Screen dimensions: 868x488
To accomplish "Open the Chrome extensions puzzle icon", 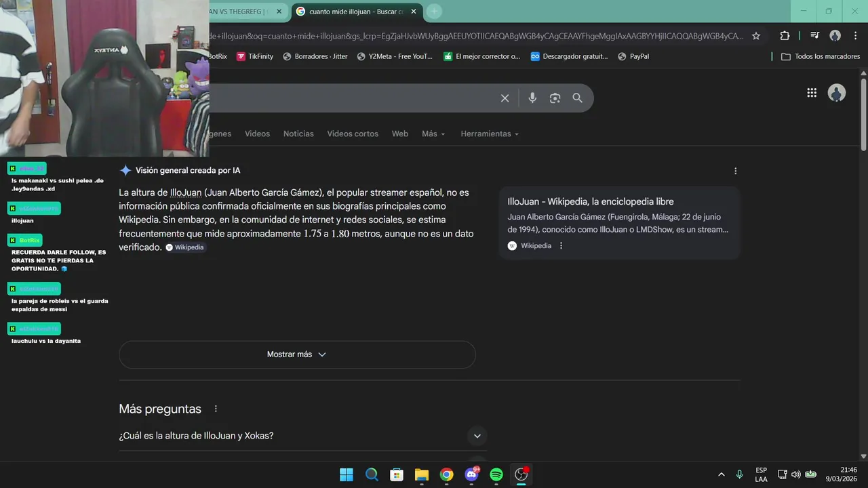I will coord(785,36).
